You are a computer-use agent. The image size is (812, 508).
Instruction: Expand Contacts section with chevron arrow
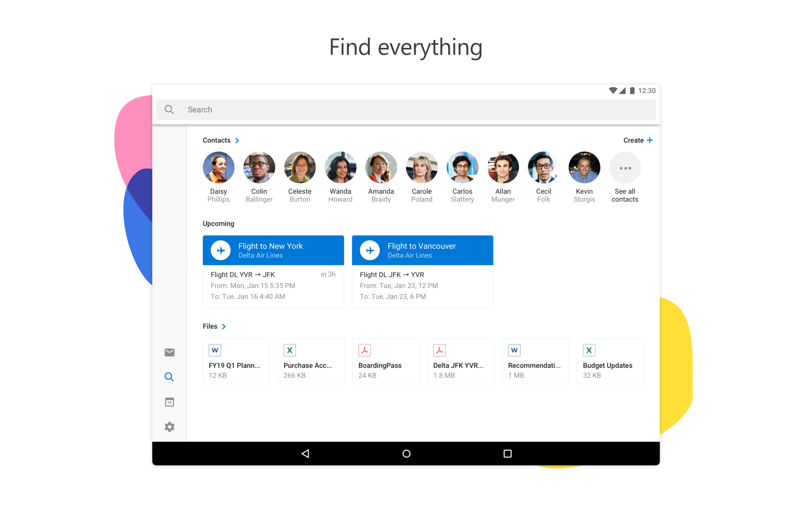[x=237, y=141]
